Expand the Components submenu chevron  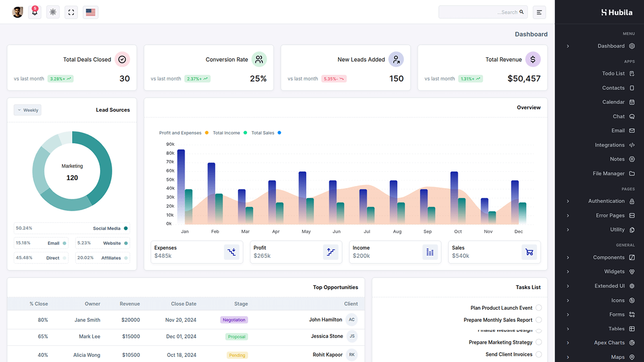(568, 257)
